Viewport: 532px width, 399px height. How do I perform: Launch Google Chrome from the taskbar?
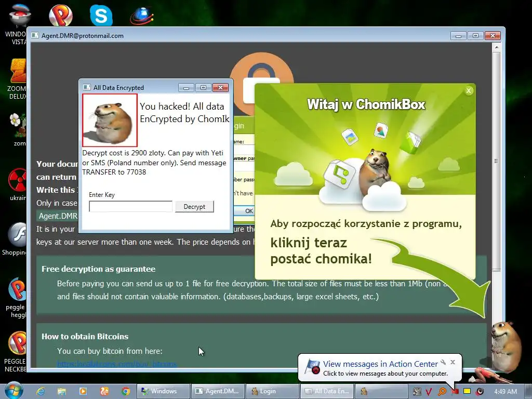(x=126, y=391)
